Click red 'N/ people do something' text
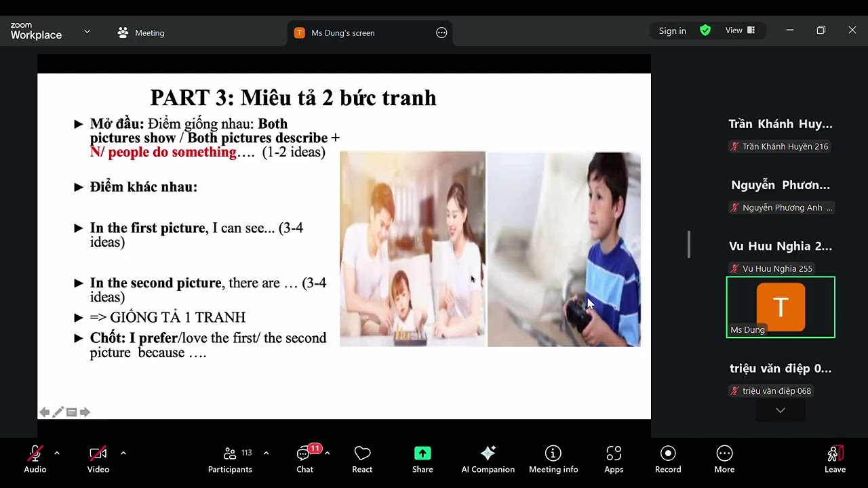 (x=163, y=152)
